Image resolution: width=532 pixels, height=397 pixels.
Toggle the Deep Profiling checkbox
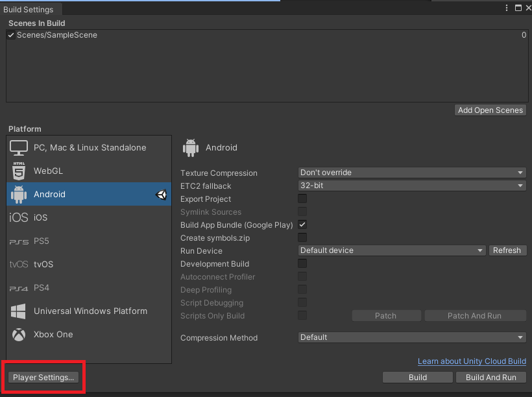[x=302, y=289]
